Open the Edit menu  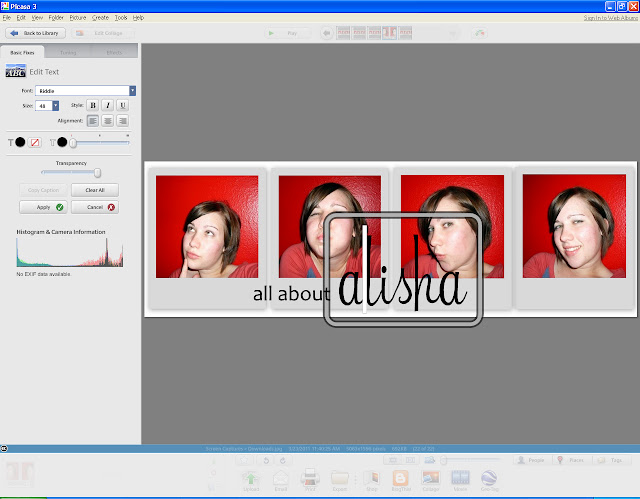pyautogui.click(x=21, y=18)
